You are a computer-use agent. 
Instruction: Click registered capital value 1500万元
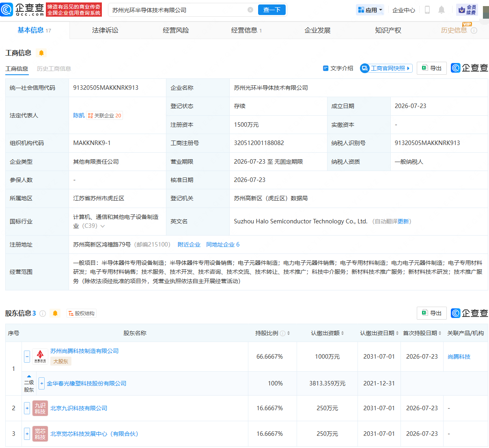246,125
